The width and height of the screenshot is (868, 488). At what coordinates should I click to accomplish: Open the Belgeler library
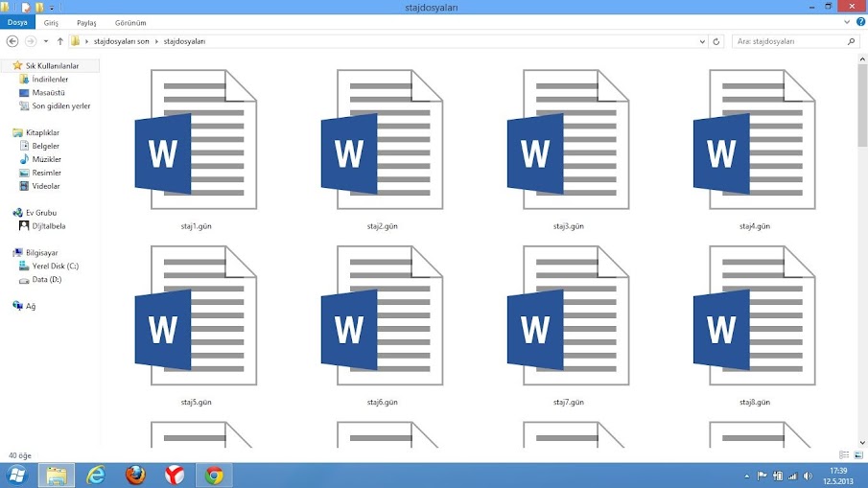point(45,146)
